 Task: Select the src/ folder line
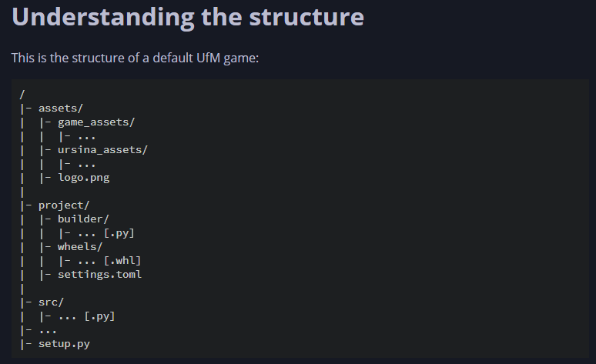coord(51,302)
